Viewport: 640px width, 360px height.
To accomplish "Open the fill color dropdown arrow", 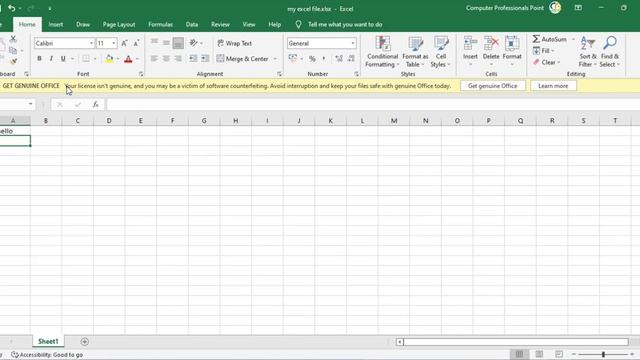I will tap(118, 59).
